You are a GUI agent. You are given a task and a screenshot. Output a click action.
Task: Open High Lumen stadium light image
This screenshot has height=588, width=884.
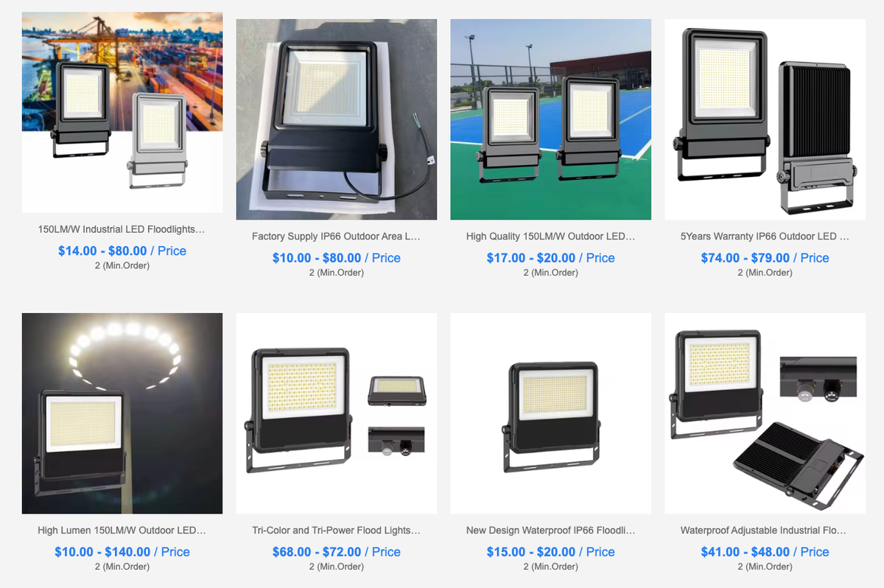click(122, 413)
